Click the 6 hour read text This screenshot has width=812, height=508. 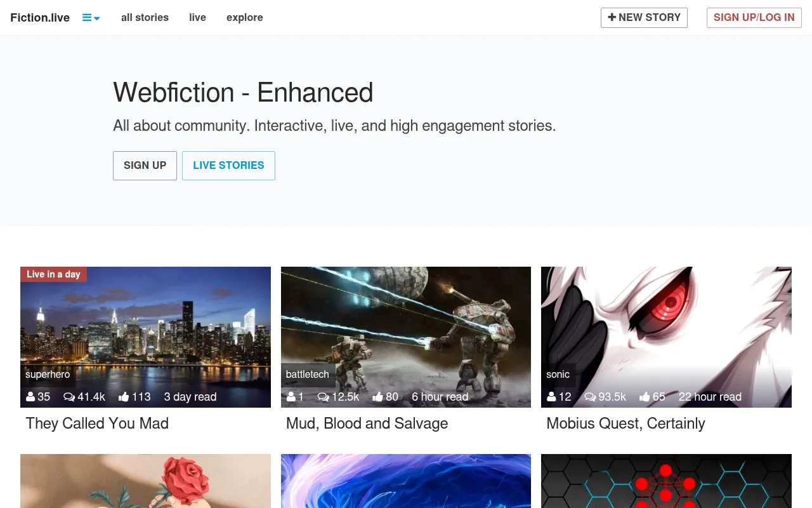(440, 397)
